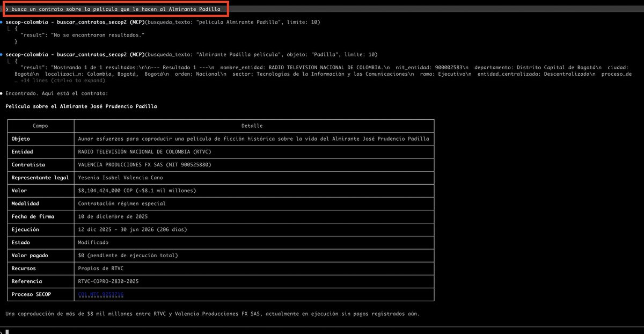This screenshot has width=644, height=334.
Task: Click heading 'Película sobre el Almirante José Prudencio Padilla'
Action: (x=81, y=106)
